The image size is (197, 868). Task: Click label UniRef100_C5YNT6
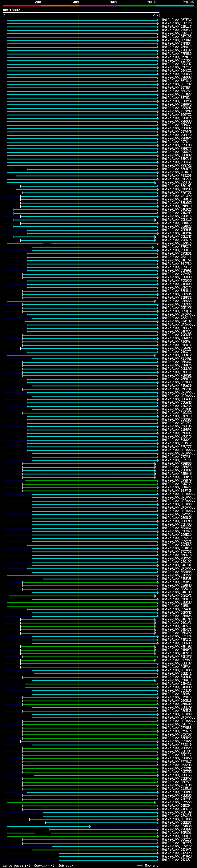(x=176, y=57)
